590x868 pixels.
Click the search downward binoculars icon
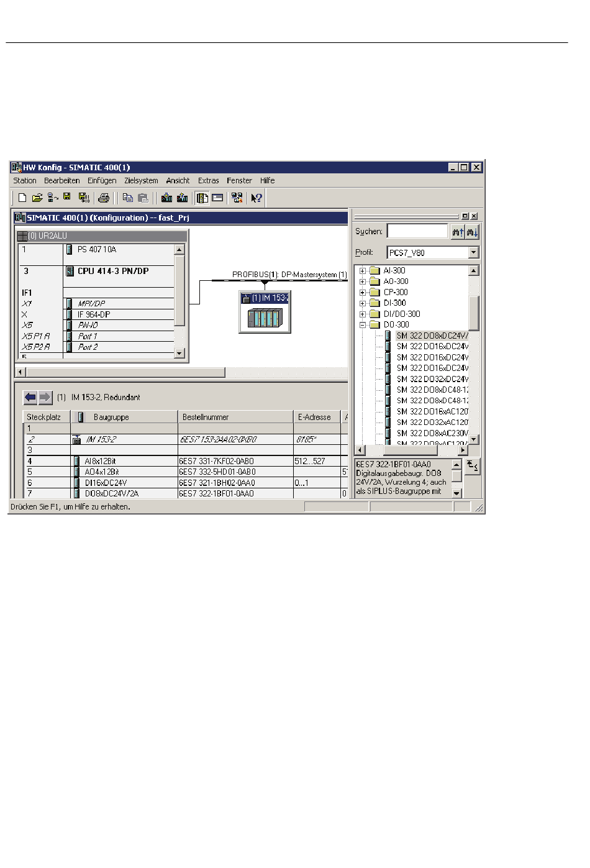(473, 232)
